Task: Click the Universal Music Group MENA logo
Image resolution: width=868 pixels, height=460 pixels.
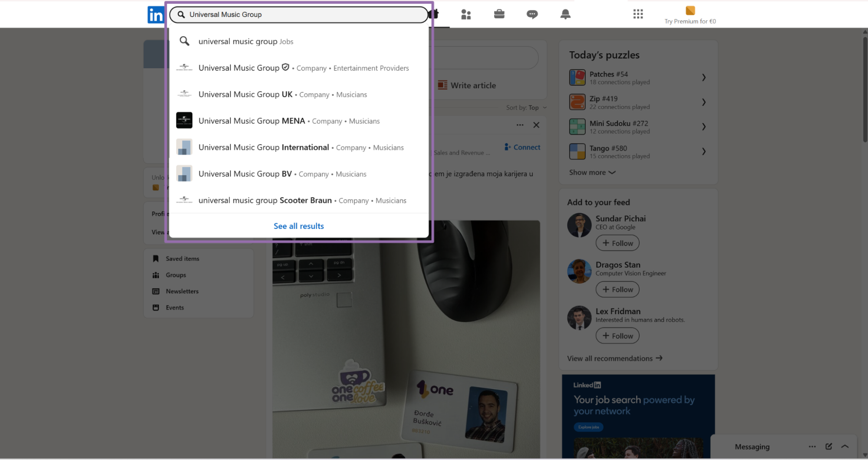Action: coord(184,120)
